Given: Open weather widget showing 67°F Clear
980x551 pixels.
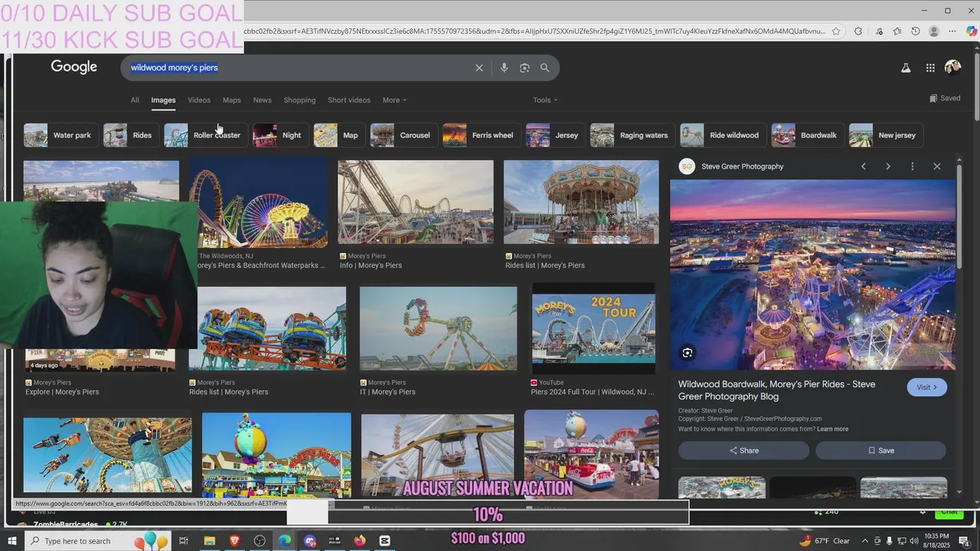Looking at the screenshot, I should [825, 541].
